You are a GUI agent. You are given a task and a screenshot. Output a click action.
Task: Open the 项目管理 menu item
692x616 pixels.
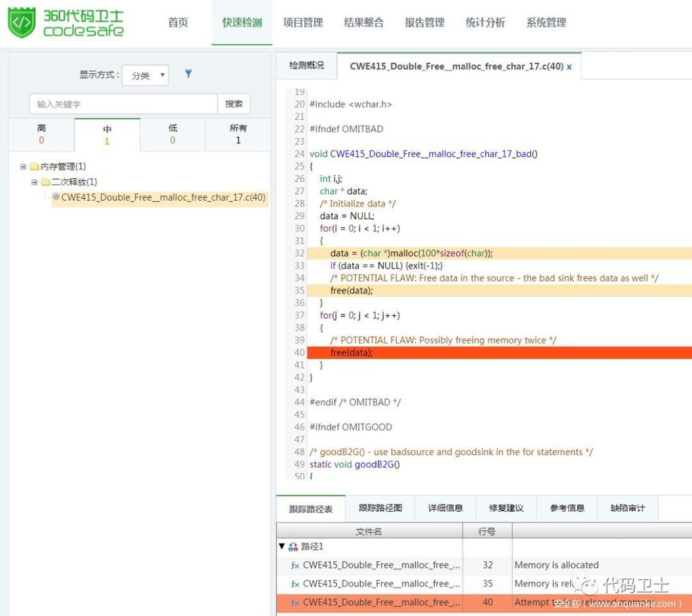303,22
